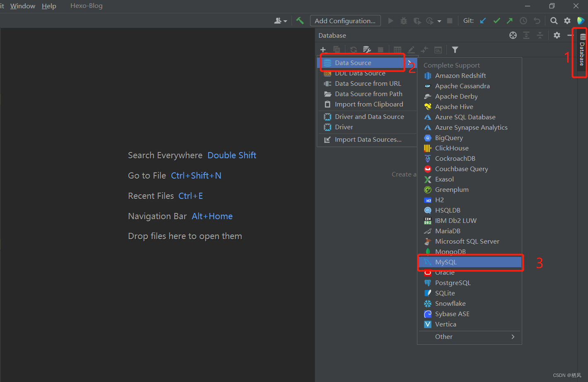Select Couchbase Query entry
The height and width of the screenshot is (382, 588).
point(470,169)
